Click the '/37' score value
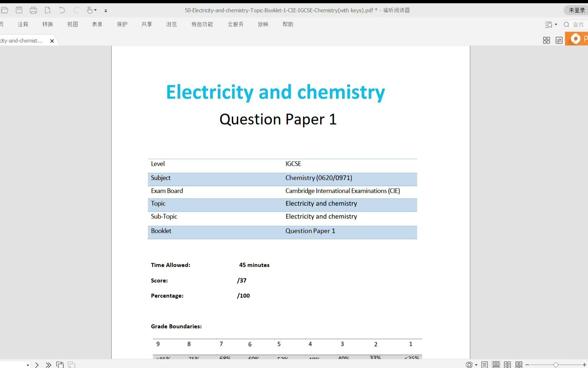The width and height of the screenshot is (588, 368). pyautogui.click(x=242, y=280)
